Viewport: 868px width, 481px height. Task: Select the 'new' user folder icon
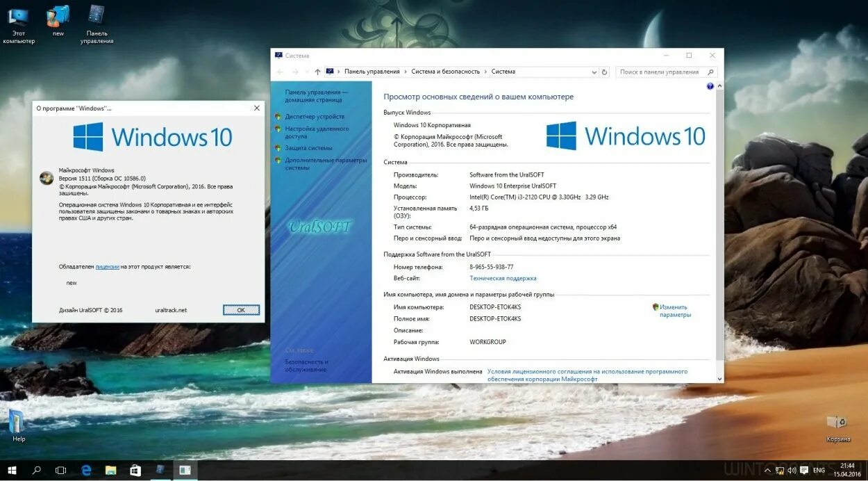58,21
